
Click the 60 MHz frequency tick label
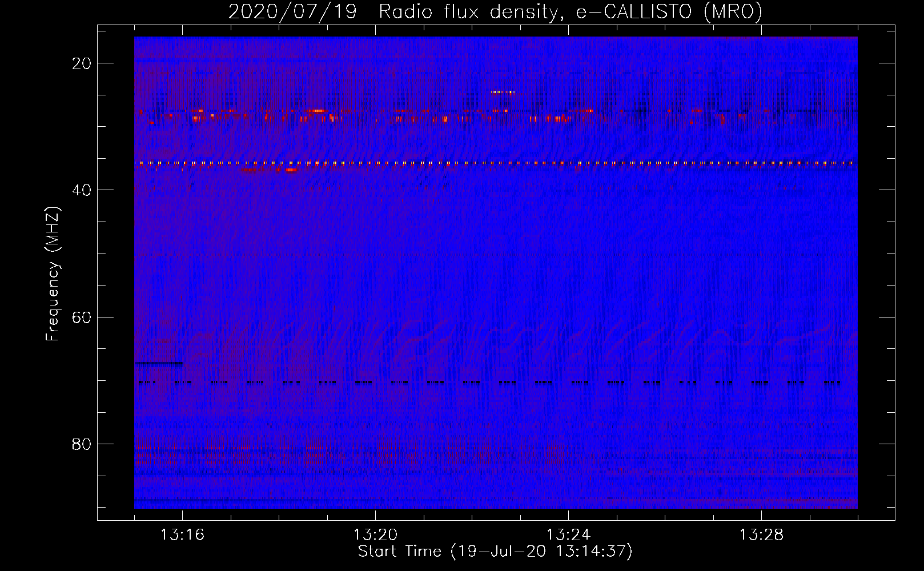coord(82,317)
